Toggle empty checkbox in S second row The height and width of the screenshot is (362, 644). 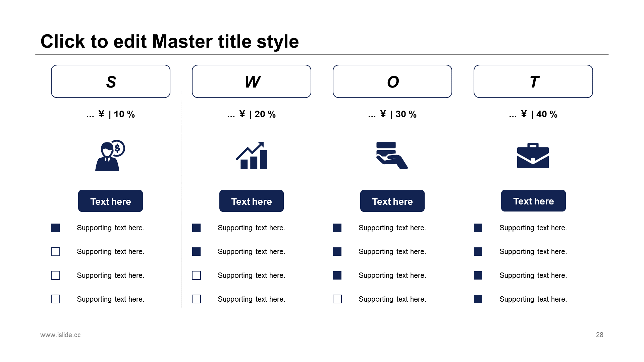click(55, 251)
